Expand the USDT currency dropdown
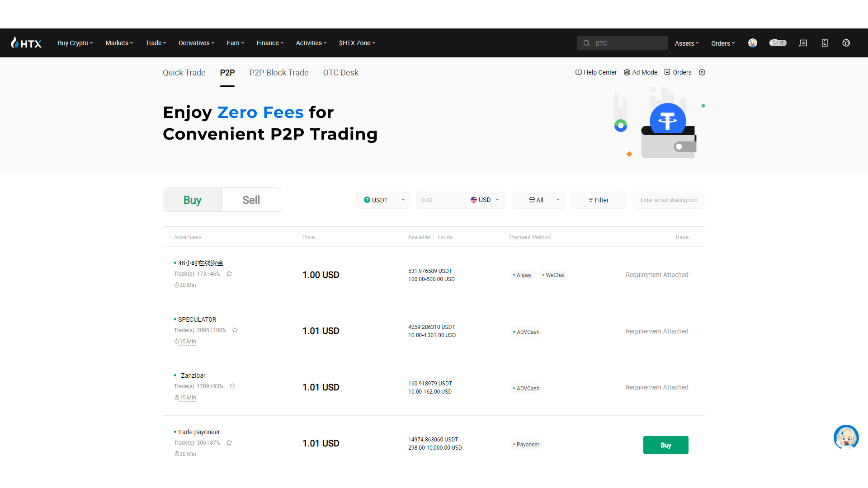The height and width of the screenshot is (488, 868). tap(383, 200)
